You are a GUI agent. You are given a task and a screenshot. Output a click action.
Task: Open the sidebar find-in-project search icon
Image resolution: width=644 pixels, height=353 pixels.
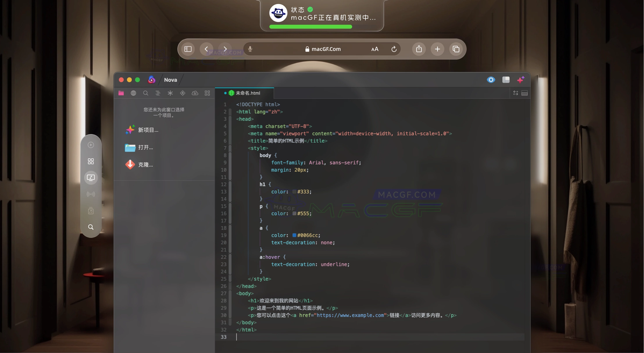click(146, 93)
